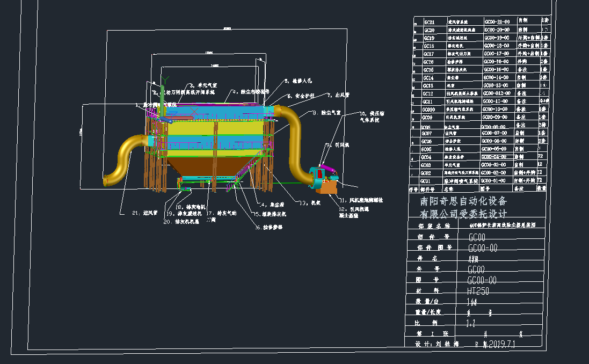Screen dimensions: 589x364
Task: Click company name '南阳奇思自动化设备' text
Action: tap(463, 201)
